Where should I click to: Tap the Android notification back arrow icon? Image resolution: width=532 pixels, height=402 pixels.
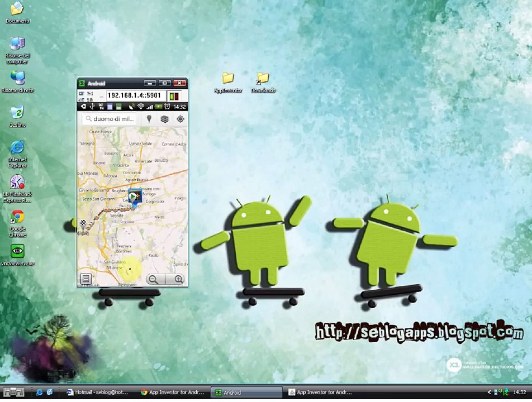pyautogui.click(x=83, y=107)
